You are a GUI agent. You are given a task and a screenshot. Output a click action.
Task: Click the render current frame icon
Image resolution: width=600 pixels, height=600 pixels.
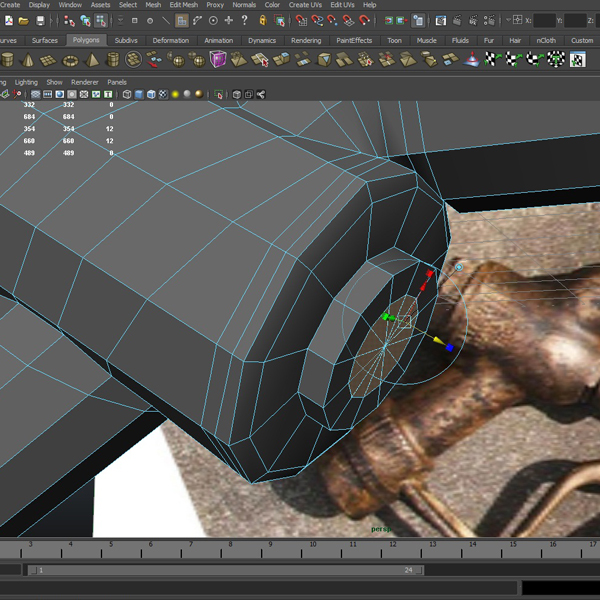pyautogui.click(x=457, y=20)
